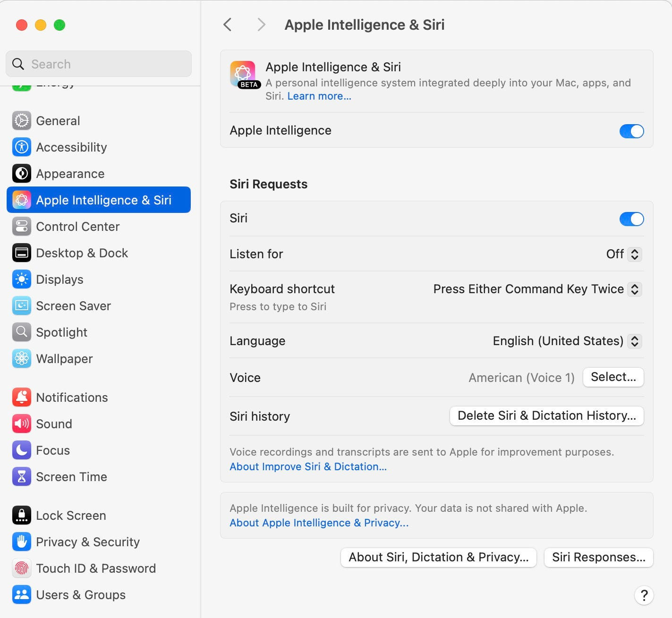672x618 pixels.
Task: Open the Listen for dropdown
Action: (623, 254)
